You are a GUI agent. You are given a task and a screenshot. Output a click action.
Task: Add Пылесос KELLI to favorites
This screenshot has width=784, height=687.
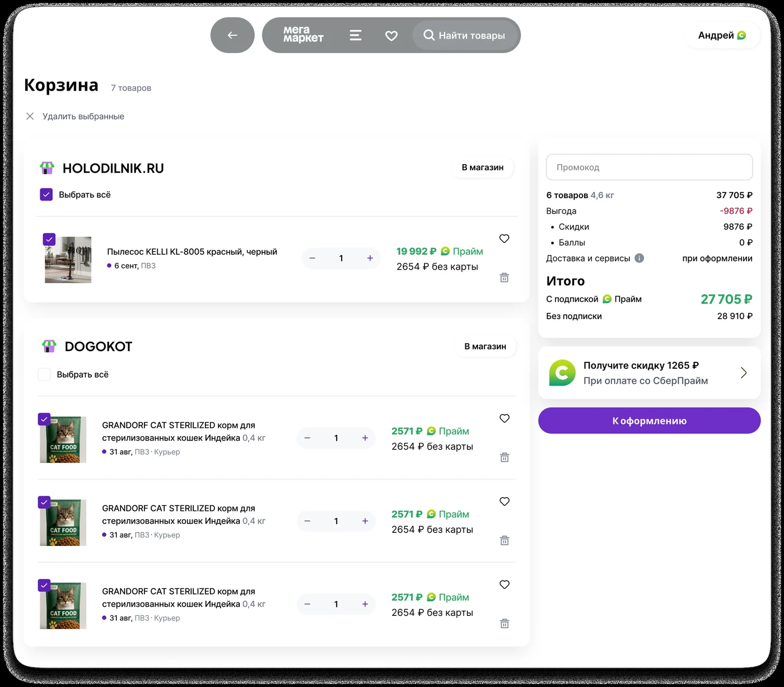click(505, 239)
